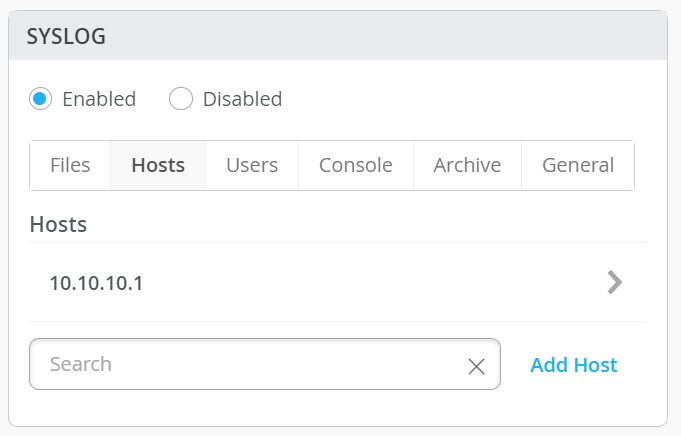The width and height of the screenshot is (681, 436).
Task: Open the Hosts tab
Action: (158, 165)
